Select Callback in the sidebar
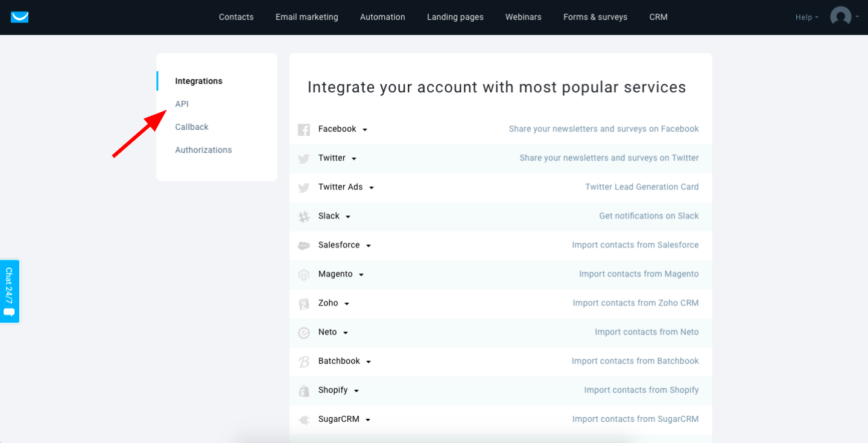Viewport: 868px width, 443px height. (x=192, y=127)
